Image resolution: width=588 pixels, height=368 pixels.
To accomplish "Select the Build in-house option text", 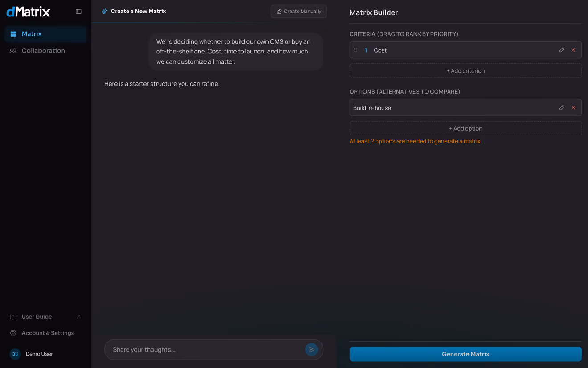I will click(372, 108).
